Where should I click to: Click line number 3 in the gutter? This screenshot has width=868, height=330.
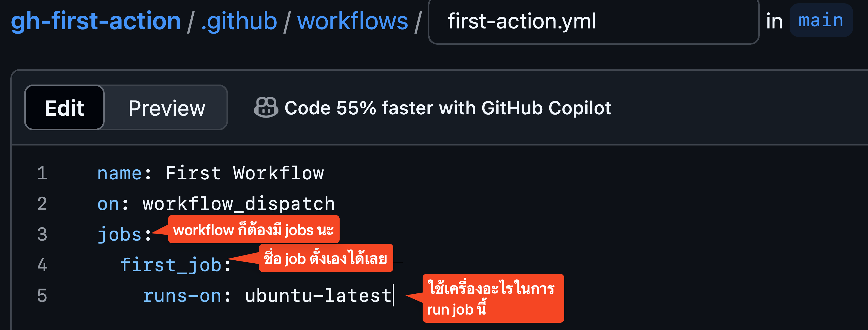42,234
